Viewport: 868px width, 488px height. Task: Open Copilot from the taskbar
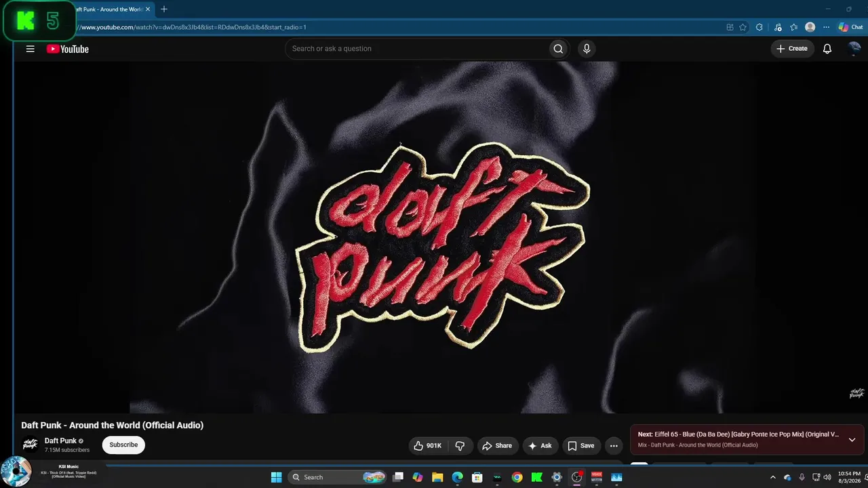(x=418, y=477)
